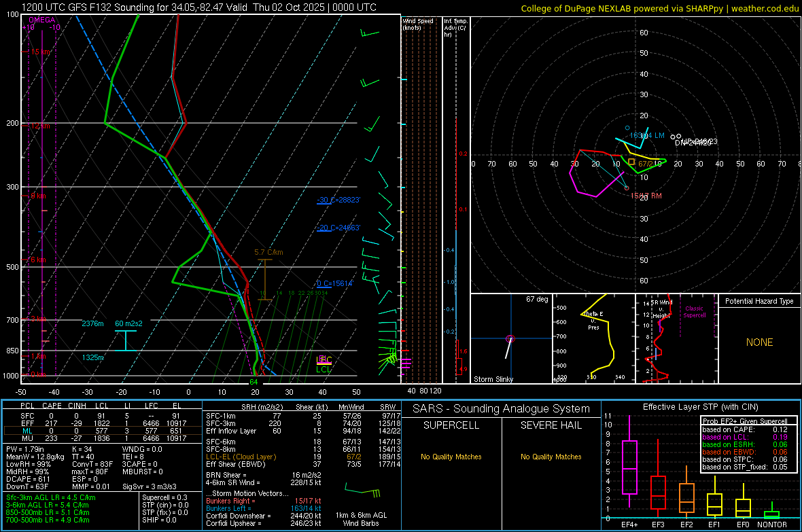Image resolution: width=802 pixels, height=532 pixels.
Task: Click the red Bunkers right-mover circle on hodograph
Action: (627, 188)
